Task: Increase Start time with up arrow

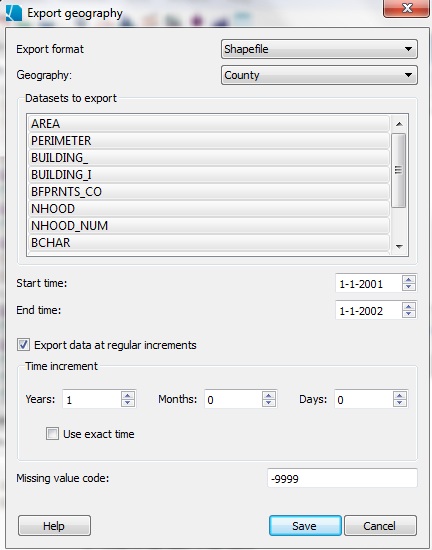Action: point(409,279)
